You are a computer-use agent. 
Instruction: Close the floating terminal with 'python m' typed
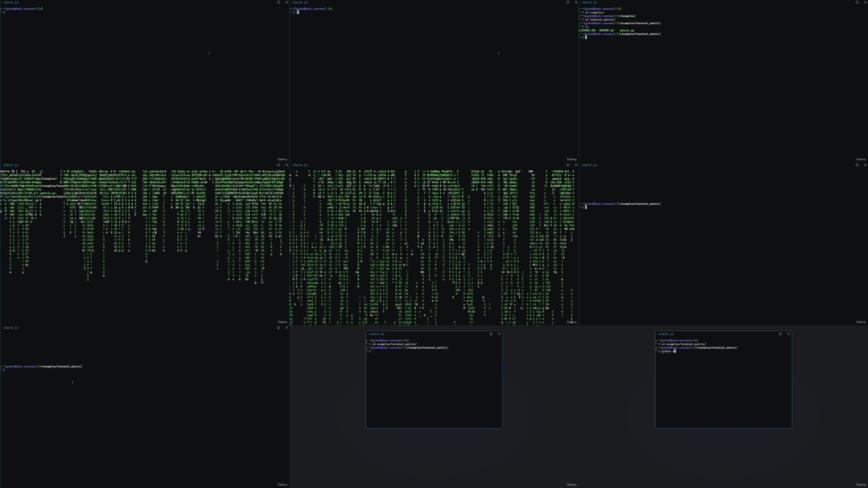[788, 334]
